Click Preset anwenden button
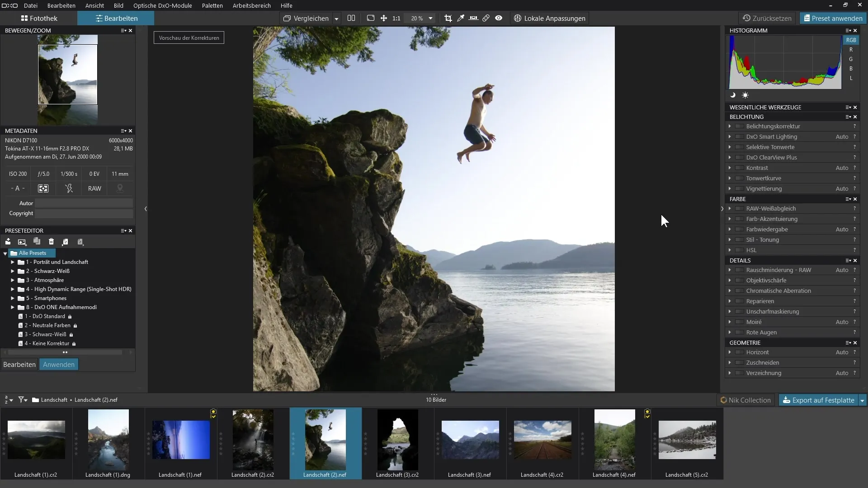 pyautogui.click(x=833, y=19)
